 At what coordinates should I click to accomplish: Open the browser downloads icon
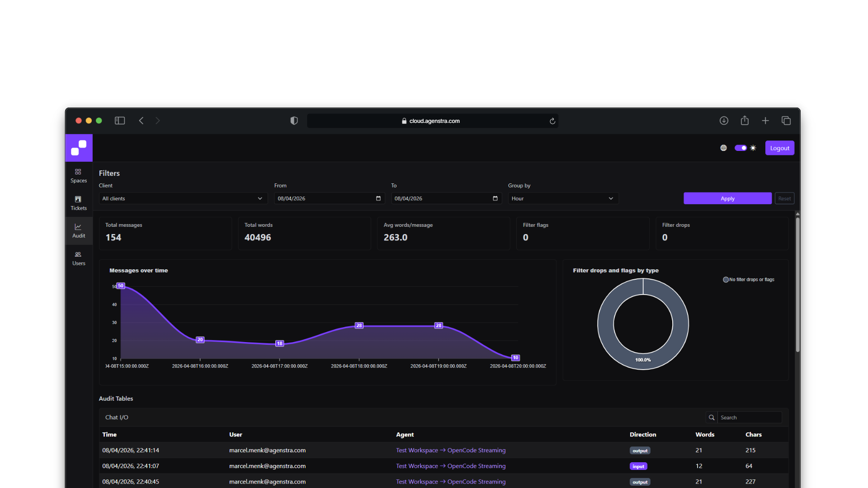point(724,121)
